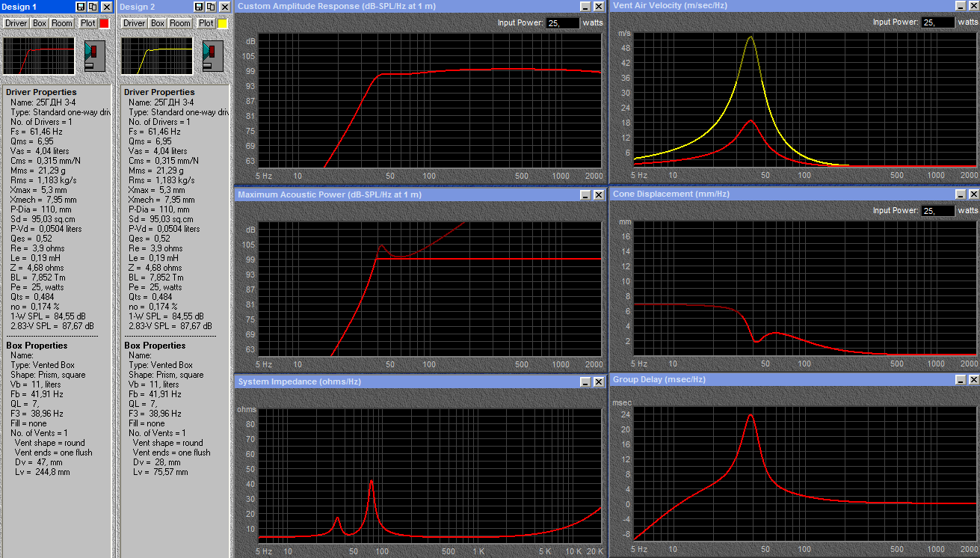
Task: Click Input Power field in Vent Air Velocity
Action: tap(937, 22)
